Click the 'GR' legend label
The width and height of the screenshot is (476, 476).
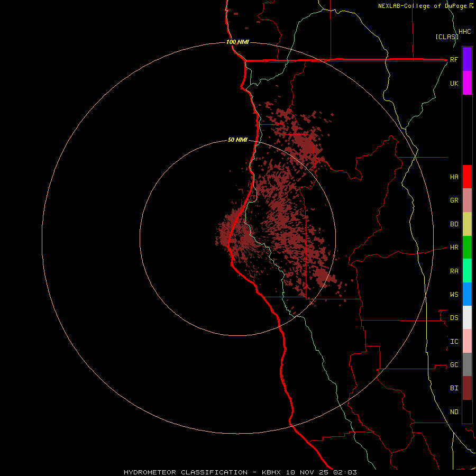click(x=454, y=200)
